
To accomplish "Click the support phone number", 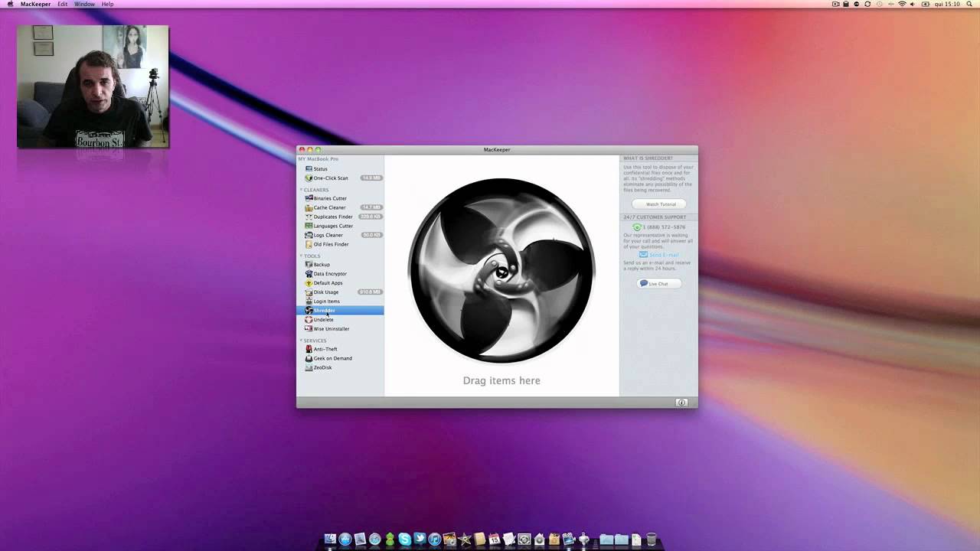I will pos(665,227).
